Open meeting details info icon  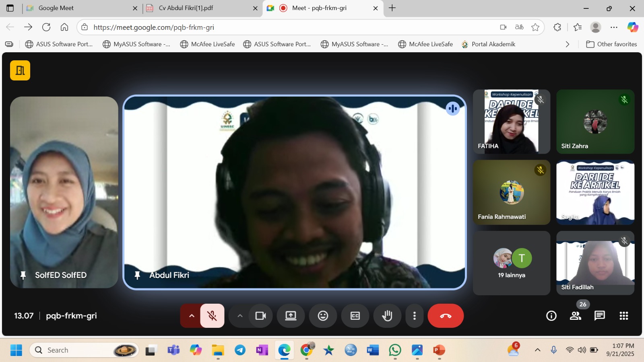[x=551, y=316]
